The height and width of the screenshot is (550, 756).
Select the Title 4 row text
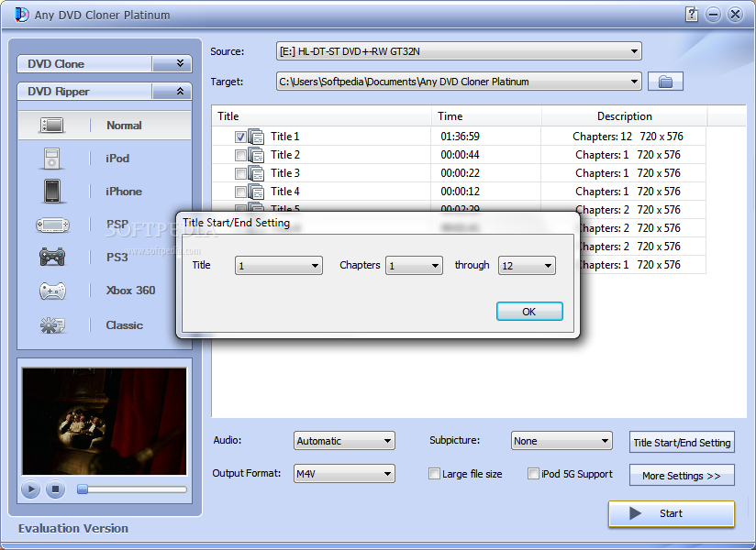point(285,192)
